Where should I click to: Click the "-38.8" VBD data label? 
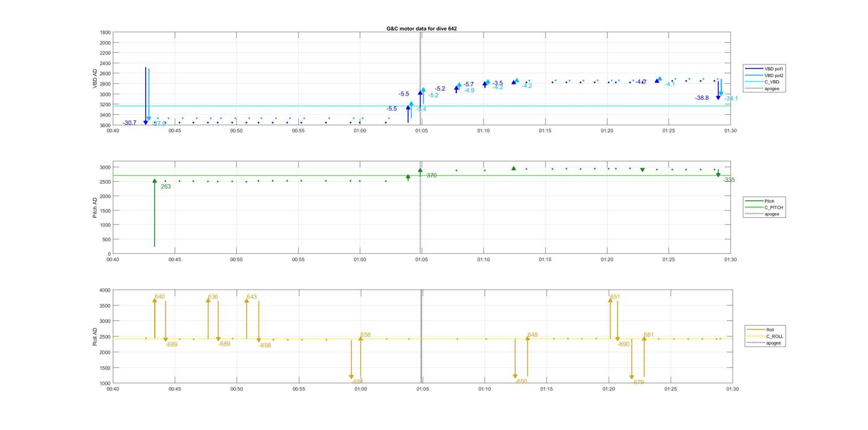tap(702, 98)
